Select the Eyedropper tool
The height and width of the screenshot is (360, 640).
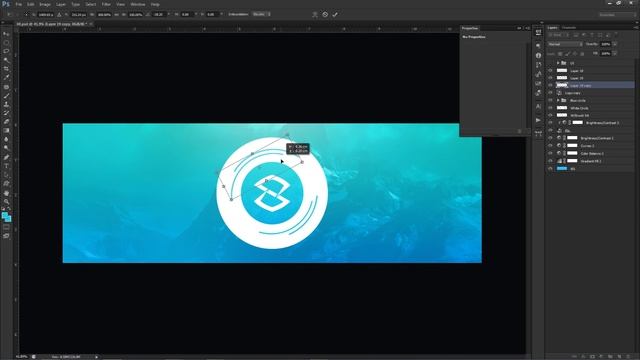[6, 77]
